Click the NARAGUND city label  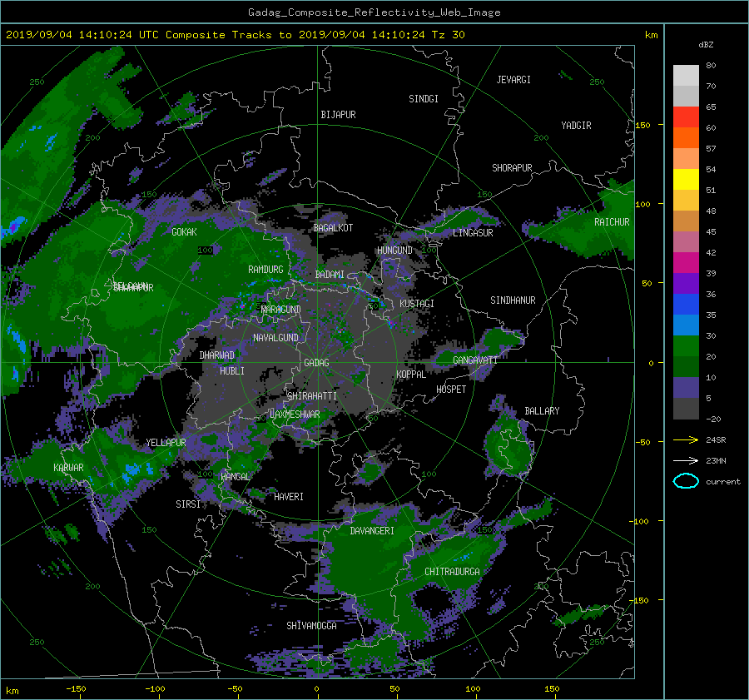coord(281,309)
